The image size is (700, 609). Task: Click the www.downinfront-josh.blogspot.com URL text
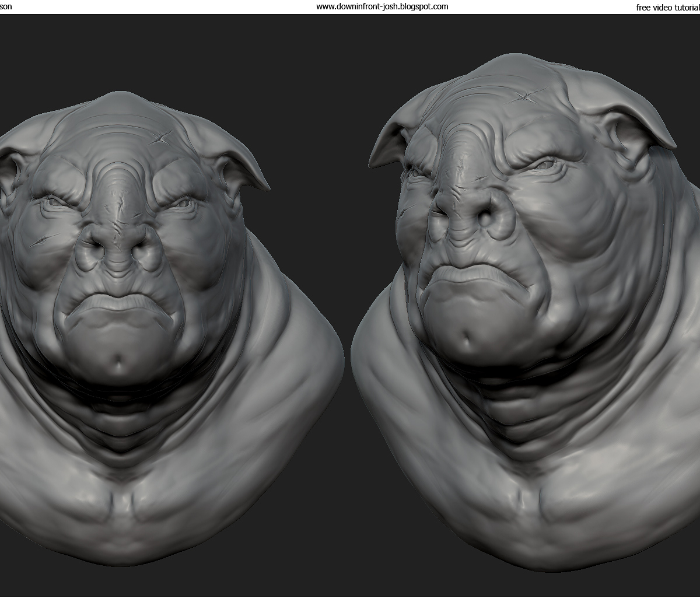coord(382,6)
